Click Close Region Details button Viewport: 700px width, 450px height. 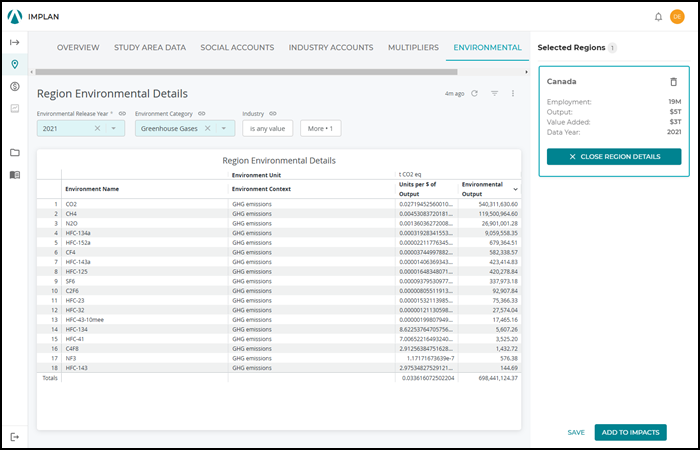(614, 157)
